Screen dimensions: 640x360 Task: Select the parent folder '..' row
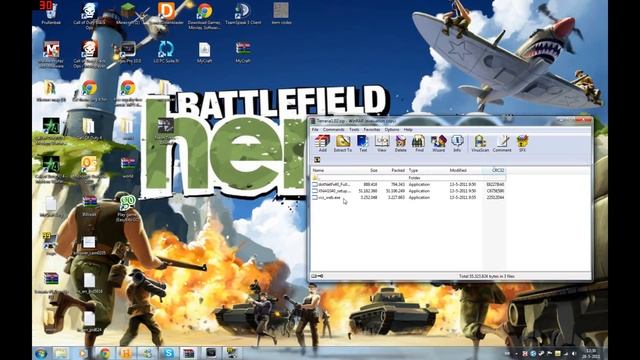[408, 178]
